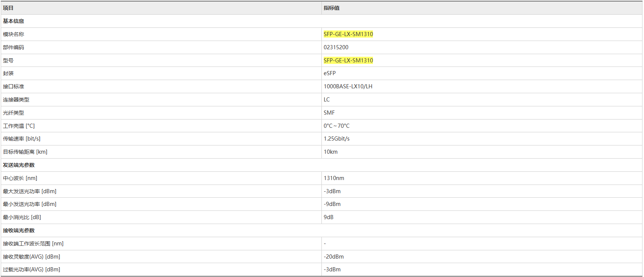
Task: Click the 模块名称 row label
Action: coord(14,34)
